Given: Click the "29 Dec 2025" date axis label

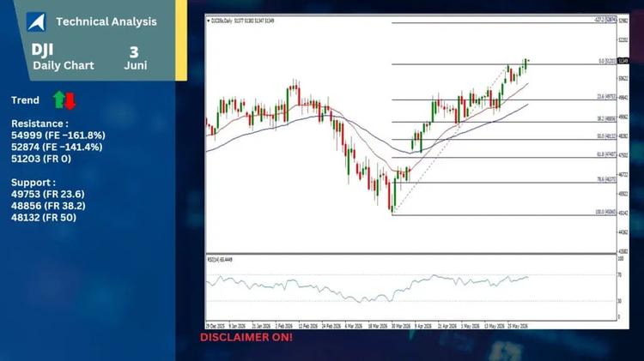Looking at the screenshot, I should (215, 326).
